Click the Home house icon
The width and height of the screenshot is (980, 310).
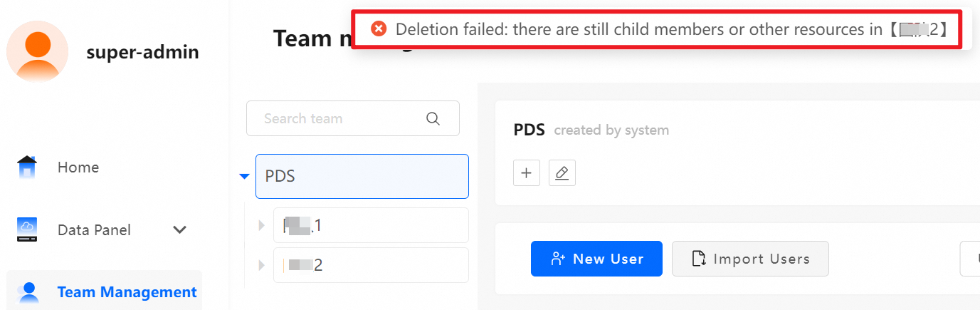click(x=27, y=167)
